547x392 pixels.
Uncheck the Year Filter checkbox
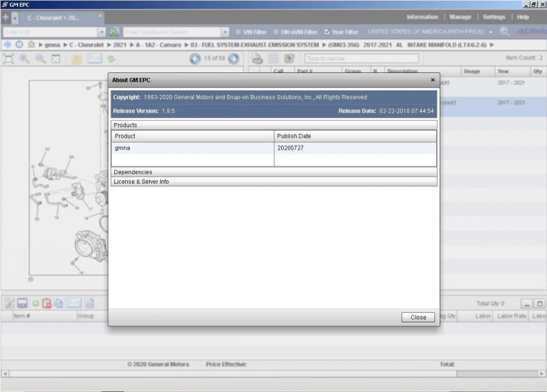click(327, 32)
